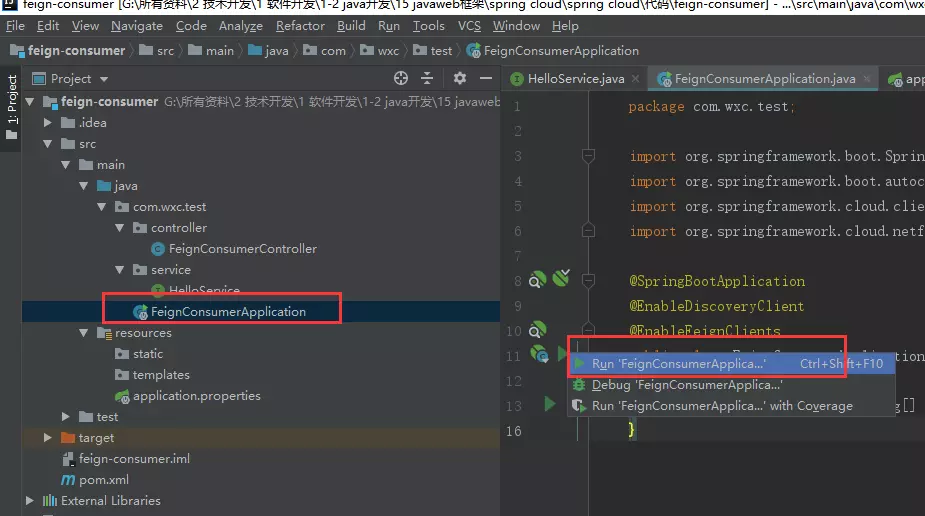925x516 pixels.
Task: Click the green leaf checkmark gutter icon line 8
Action: [x=561, y=277]
